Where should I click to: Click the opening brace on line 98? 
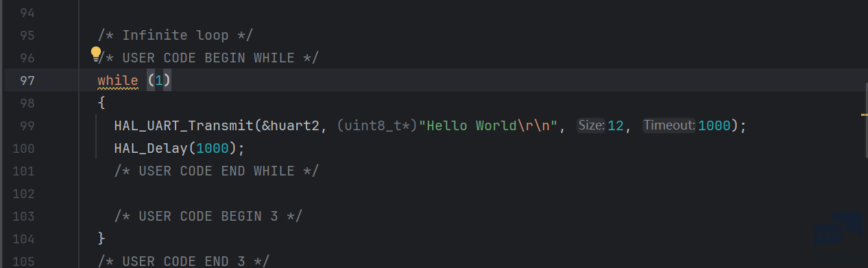(x=101, y=103)
